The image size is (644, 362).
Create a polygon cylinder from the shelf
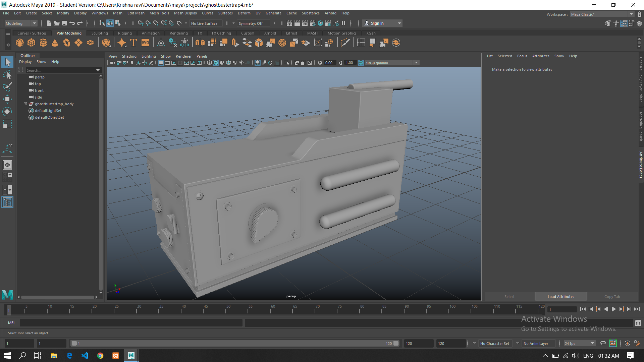[43, 43]
